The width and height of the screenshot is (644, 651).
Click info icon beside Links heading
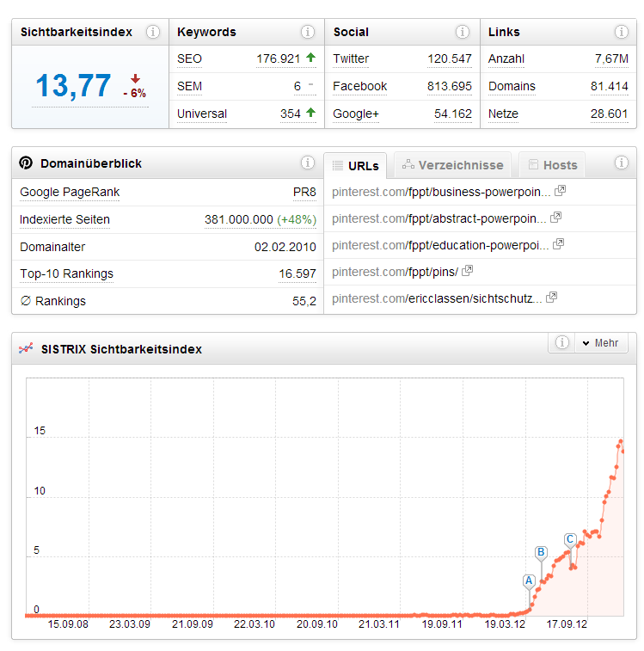tap(622, 32)
